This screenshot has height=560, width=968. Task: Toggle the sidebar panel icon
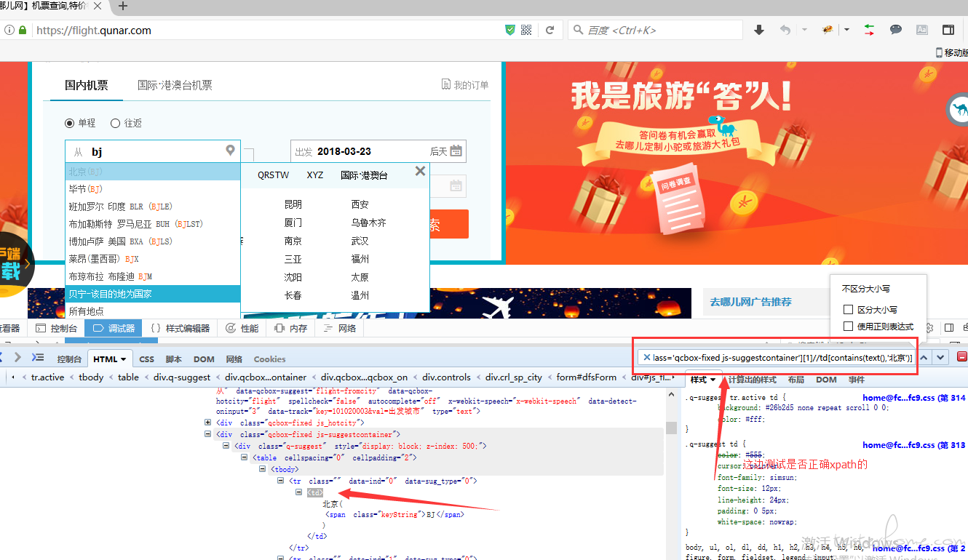pos(948,30)
